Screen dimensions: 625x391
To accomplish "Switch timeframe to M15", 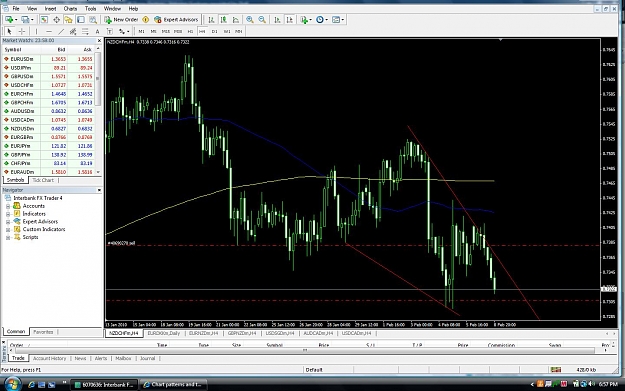I will 165,31.
